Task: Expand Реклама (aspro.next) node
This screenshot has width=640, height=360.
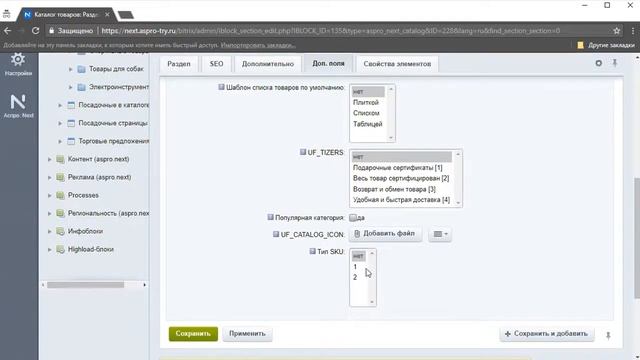Action: [49, 178]
